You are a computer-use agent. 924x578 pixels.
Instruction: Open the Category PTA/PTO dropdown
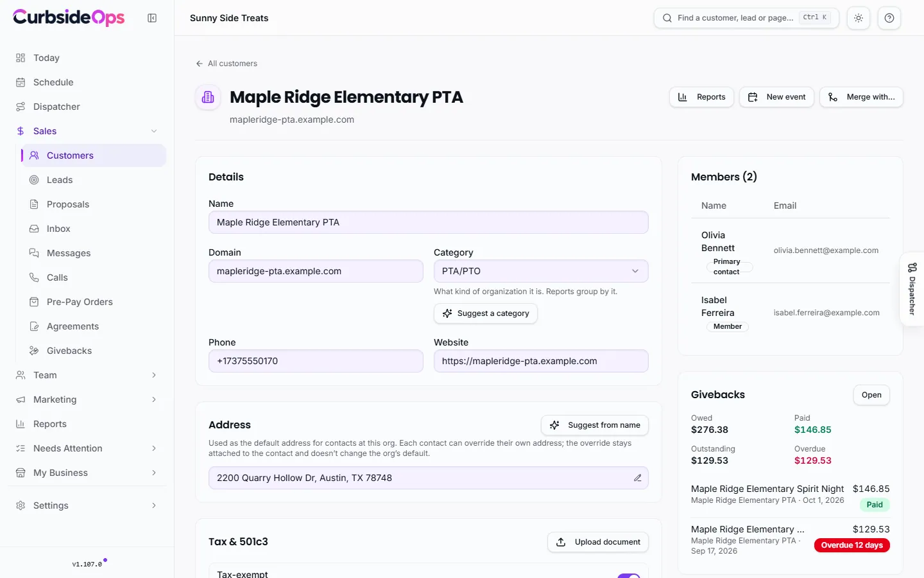coord(541,271)
